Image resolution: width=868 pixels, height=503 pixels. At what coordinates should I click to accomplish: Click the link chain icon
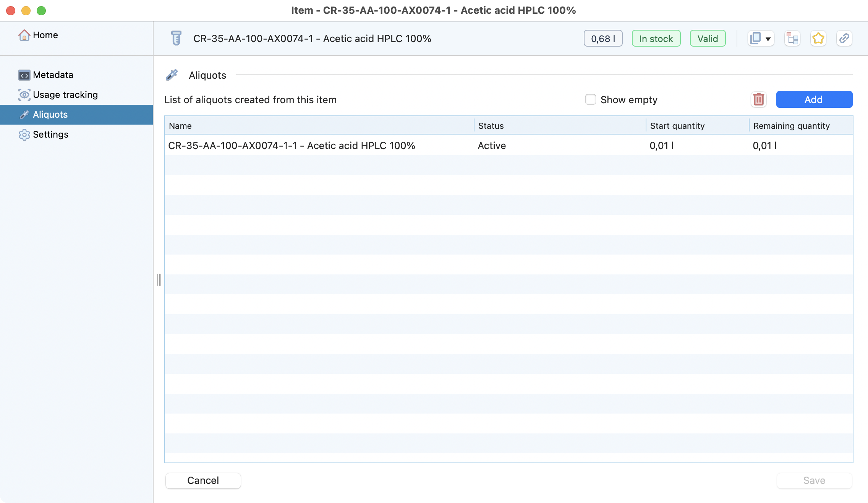tap(844, 39)
